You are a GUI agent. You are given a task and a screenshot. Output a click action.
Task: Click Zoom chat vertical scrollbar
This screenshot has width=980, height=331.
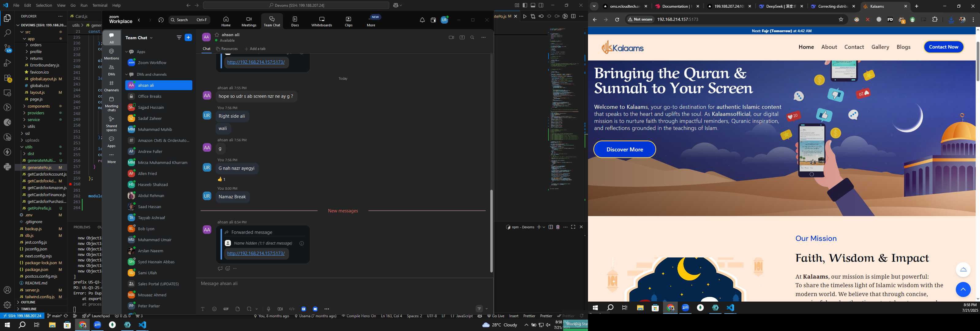click(491, 230)
